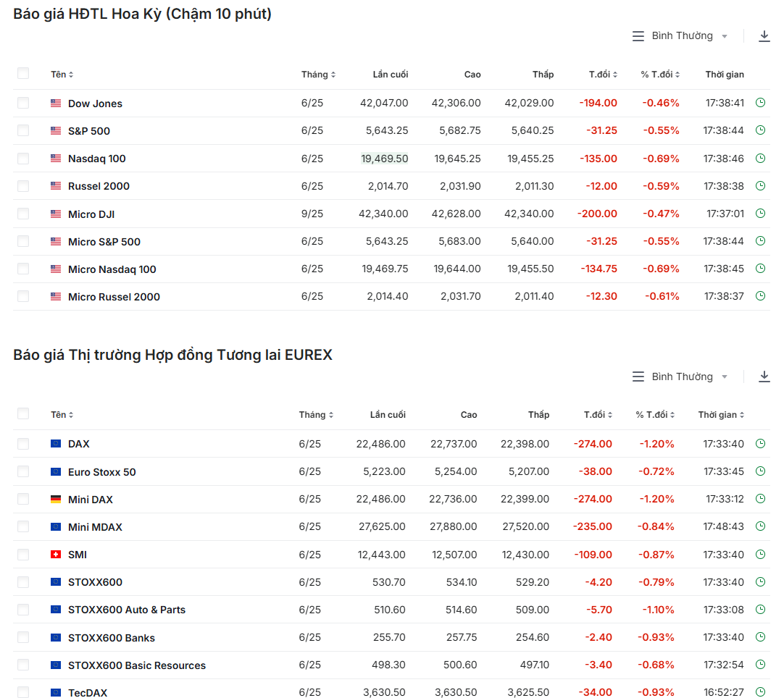Click the clock icon in Micro Nasdaq 100 row
784x698 pixels.
pyautogui.click(x=760, y=269)
